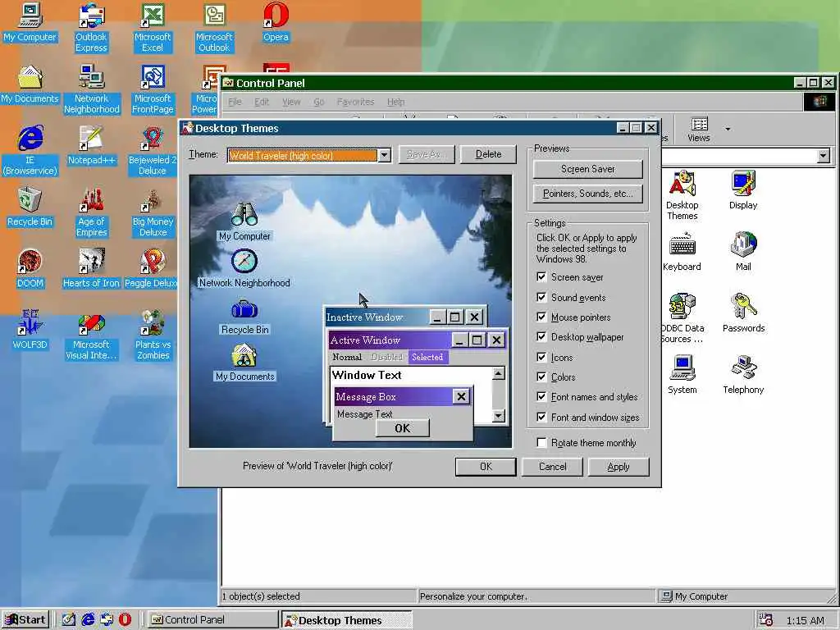Launch WOLF3D desktop shortcut

click(x=30, y=331)
